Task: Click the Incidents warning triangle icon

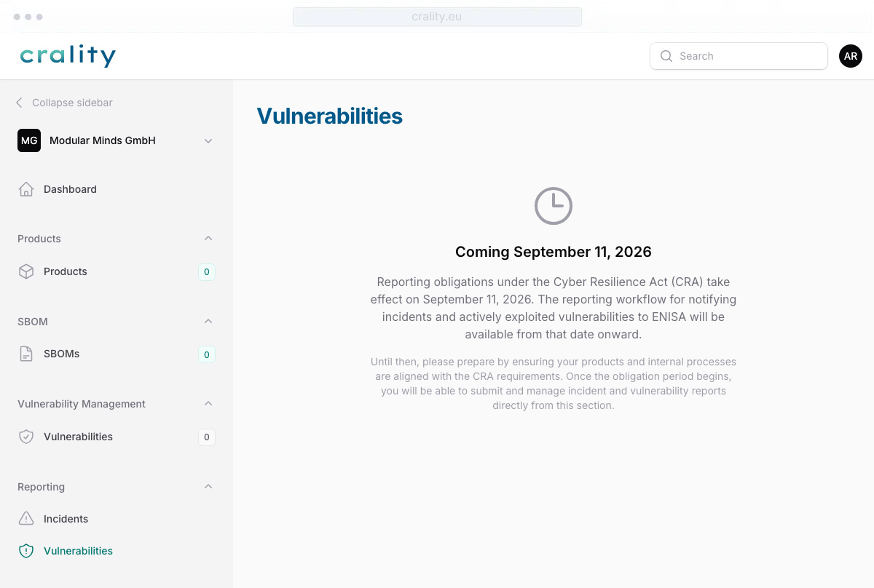Action: 26,519
